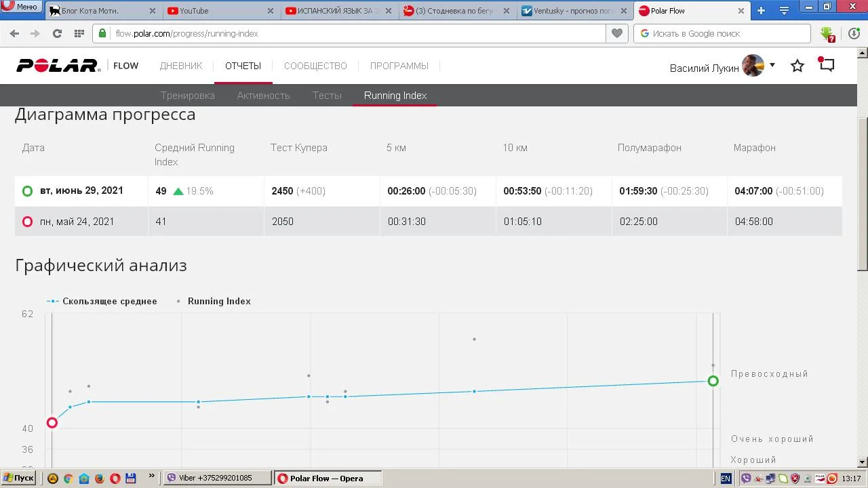Viewport: 868px width, 488px height.
Task: Go back with browser back arrow
Action: point(14,33)
